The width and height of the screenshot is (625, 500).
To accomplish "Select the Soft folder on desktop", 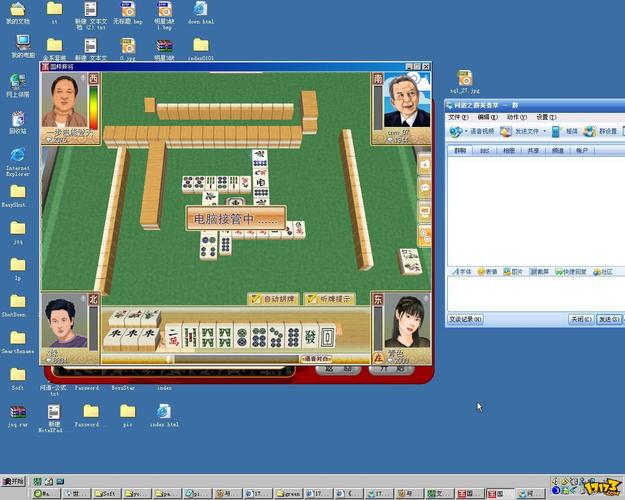I will (x=18, y=379).
